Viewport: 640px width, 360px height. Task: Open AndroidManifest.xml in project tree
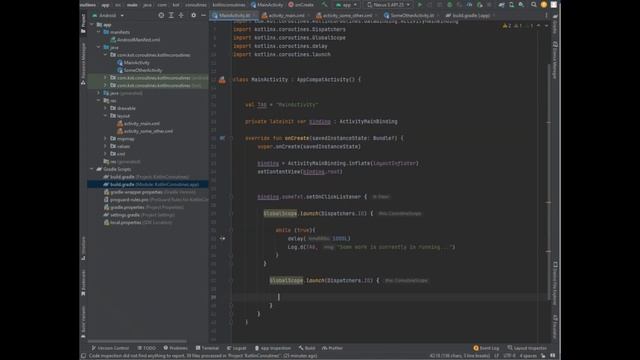click(135, 40)
